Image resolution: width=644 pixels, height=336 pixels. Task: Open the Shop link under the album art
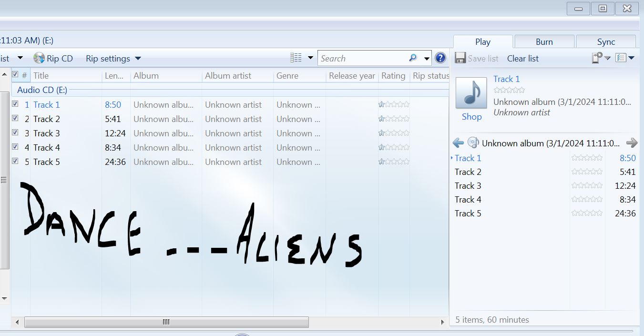[x=471, y=117]
